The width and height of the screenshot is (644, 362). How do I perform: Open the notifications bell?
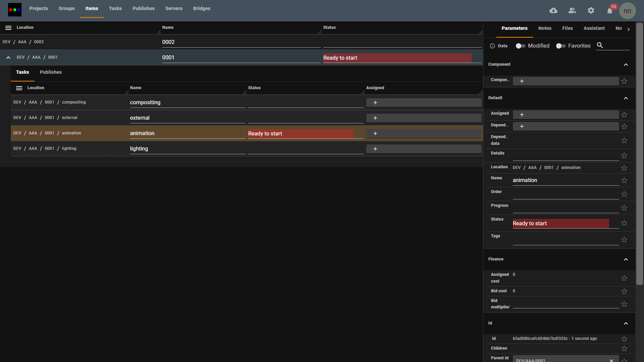[x=610, y=11]
